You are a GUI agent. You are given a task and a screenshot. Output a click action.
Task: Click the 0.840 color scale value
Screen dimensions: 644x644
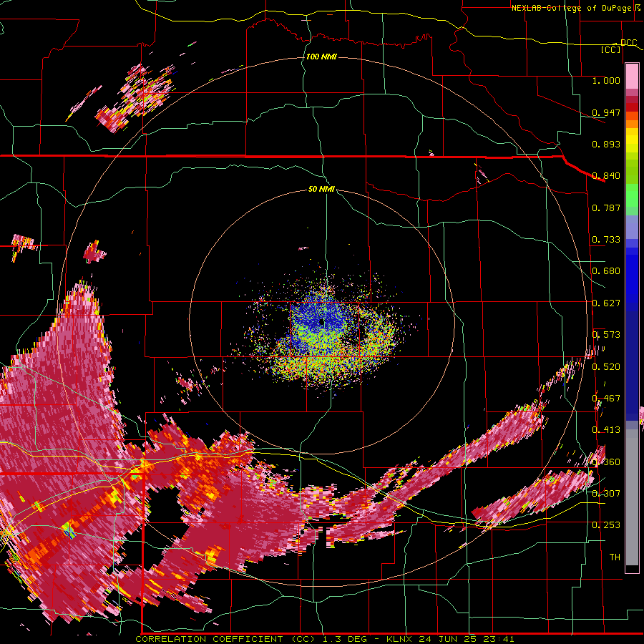click(x=606, y=176)
